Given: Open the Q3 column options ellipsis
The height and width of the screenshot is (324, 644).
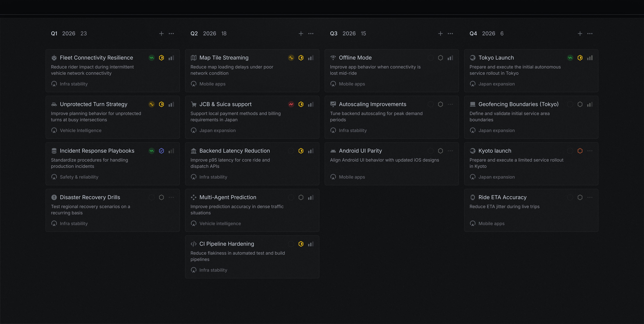Looking at the screenshot, I should tap(450, 34).
